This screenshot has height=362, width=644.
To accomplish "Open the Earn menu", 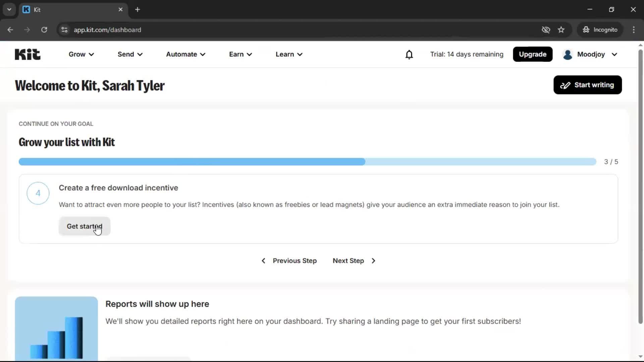I will click(x=240, y=54).
